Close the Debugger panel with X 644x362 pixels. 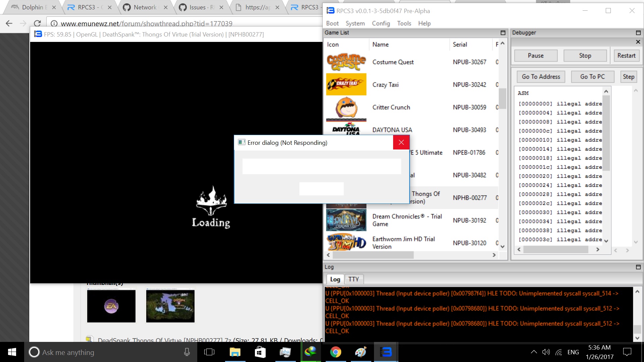(638, 42)
